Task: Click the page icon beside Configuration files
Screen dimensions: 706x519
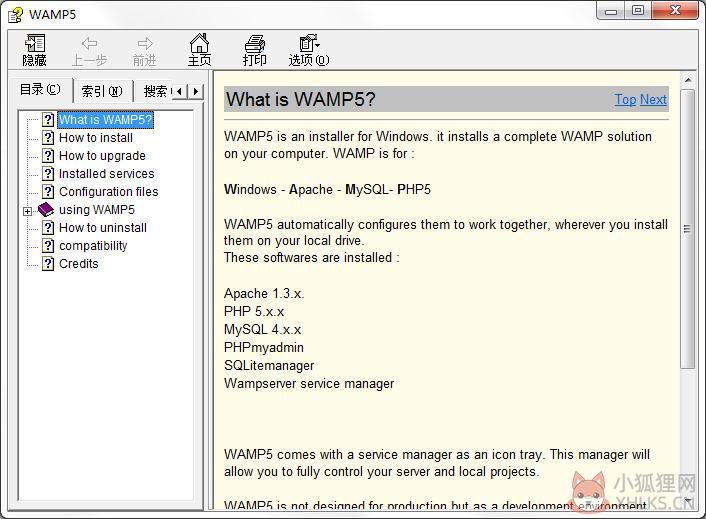Action: click(x=48, y=191)
